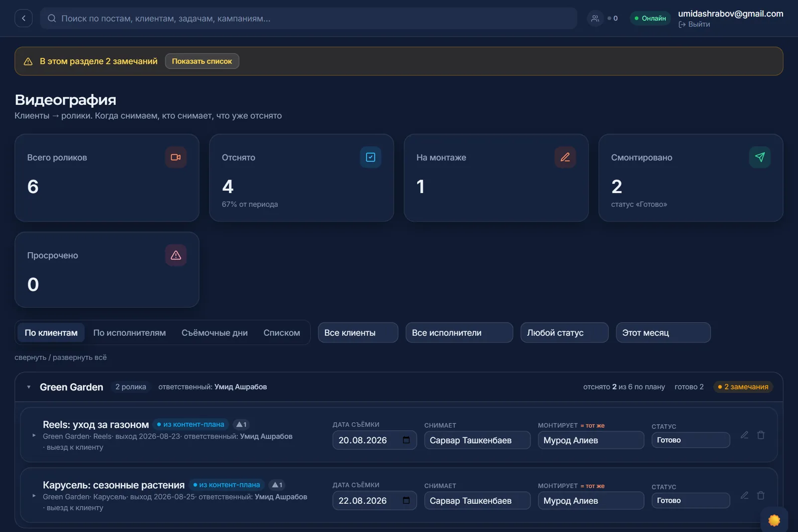Expand the Карусель: сезонные растения row
Viewport: 798px width, 532px height.
click(x=34, y=496)
